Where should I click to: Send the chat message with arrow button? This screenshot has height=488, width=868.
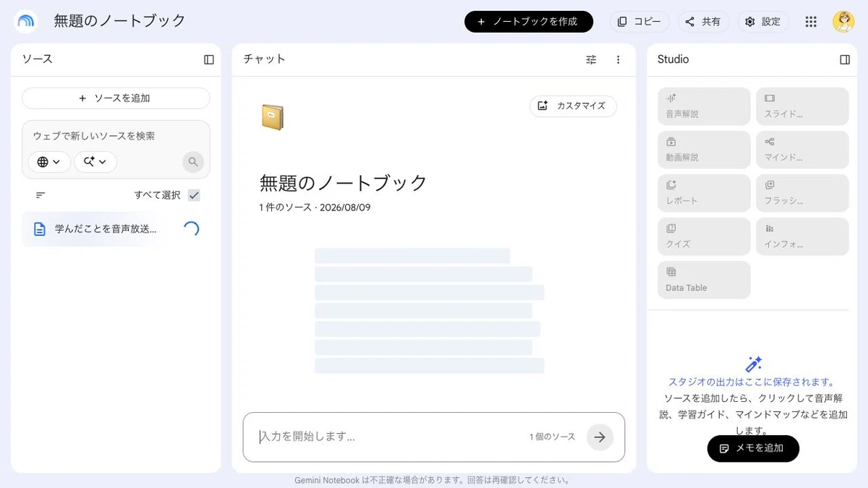(x=600, y=437)
